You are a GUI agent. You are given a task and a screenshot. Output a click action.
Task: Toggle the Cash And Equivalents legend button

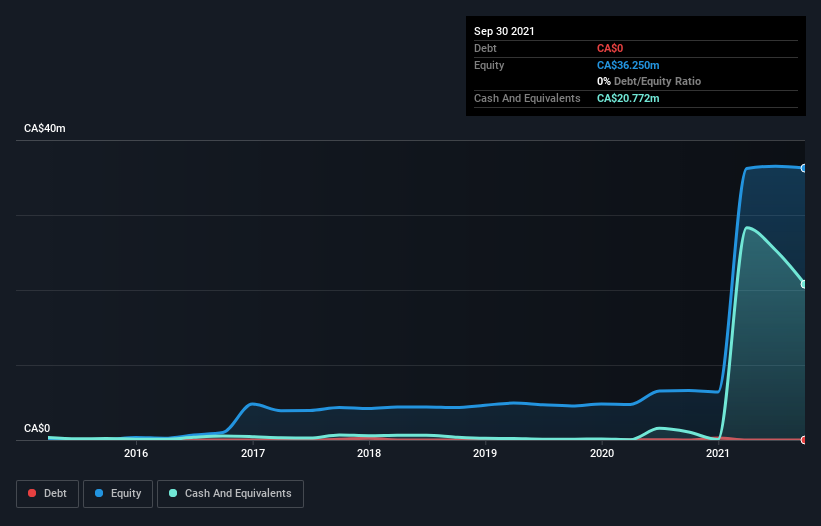pyautogui.click(x=230, y=494)
